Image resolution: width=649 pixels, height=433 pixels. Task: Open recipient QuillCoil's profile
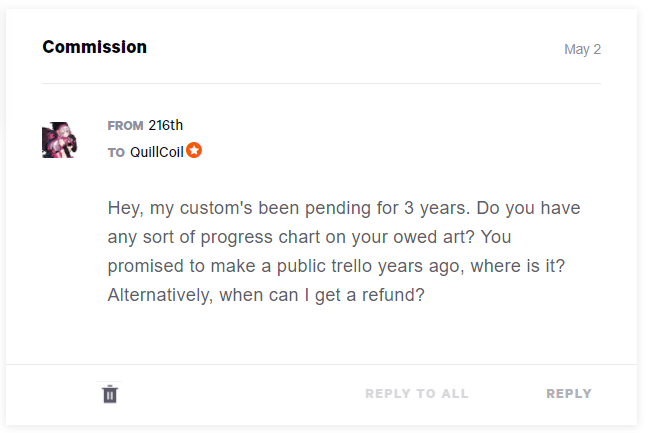157,152
